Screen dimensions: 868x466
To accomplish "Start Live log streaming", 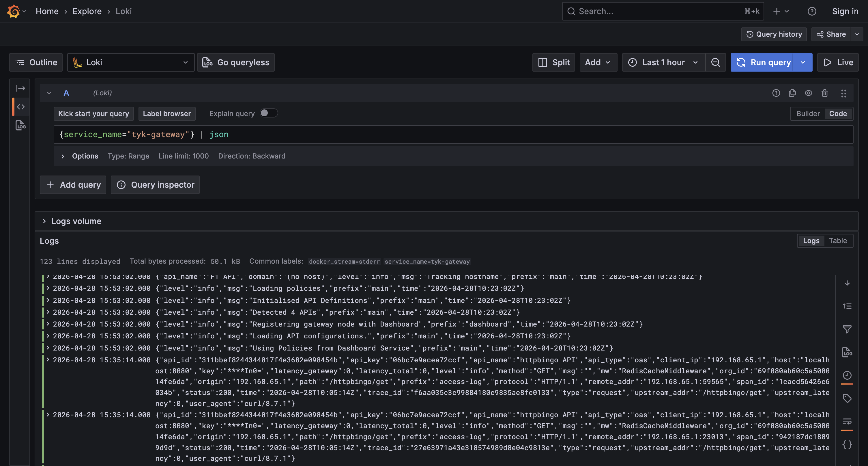I will click(838, 62).
